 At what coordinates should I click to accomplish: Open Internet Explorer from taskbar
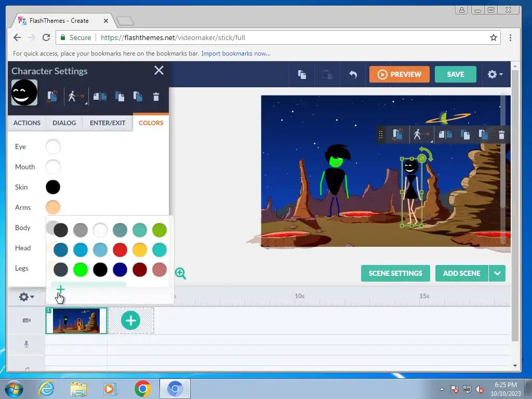click(46, 389)
